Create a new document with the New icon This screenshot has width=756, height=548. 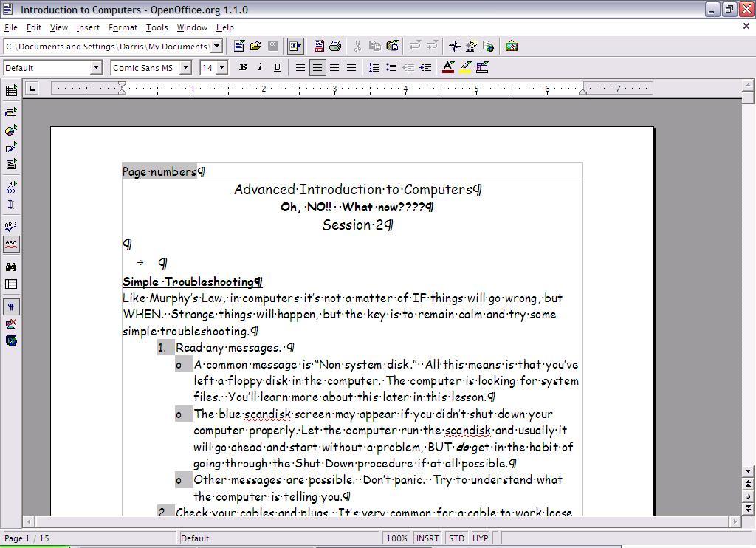point(239,47)
